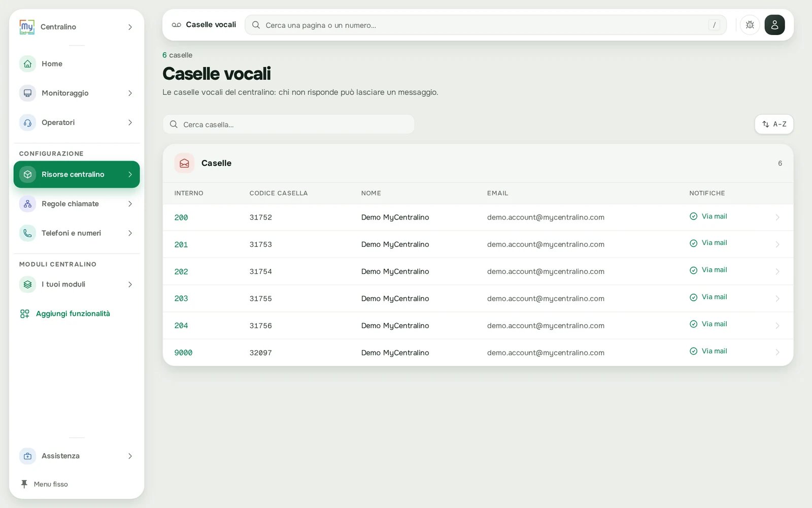Image resolution: width=812 pixels, height=508 pixels.
Task: Click the Regole chiamate flow icon
Action: 27,204
